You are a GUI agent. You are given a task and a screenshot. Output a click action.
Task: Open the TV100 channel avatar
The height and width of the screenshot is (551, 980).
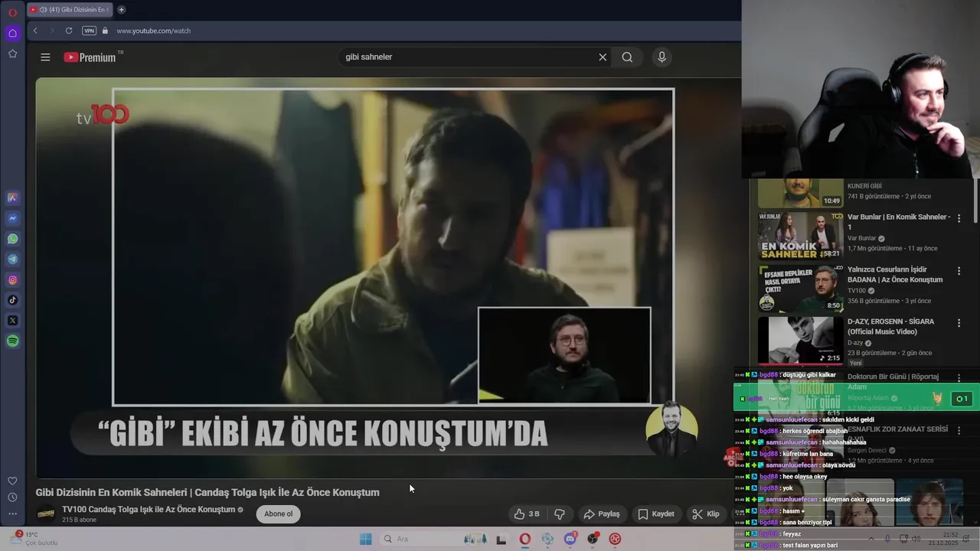pos(46,514)
